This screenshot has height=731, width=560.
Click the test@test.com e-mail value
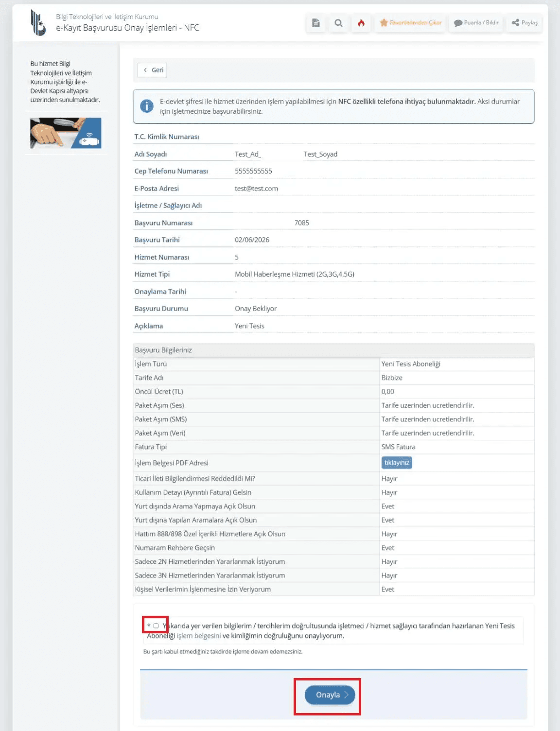point(256,189)
